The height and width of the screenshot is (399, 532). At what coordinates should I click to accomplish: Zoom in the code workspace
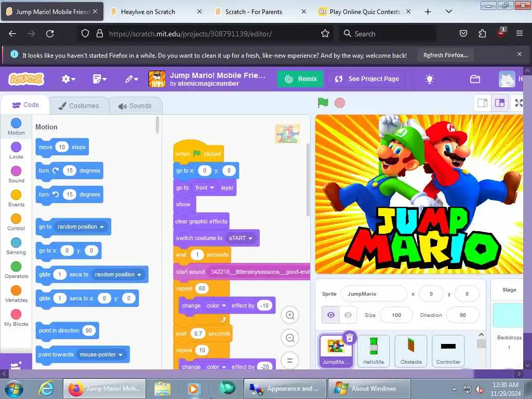(290, 315)
